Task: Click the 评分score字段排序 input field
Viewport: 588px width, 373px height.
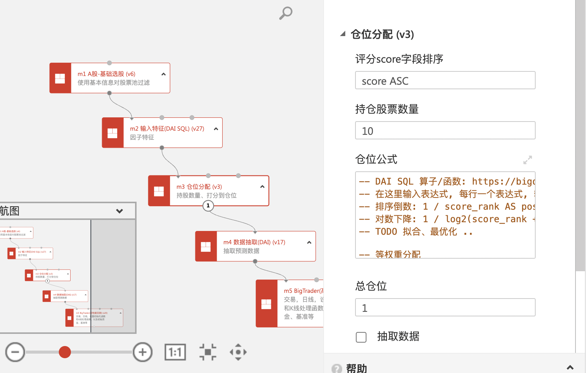Action: click(x=445, y=81)
